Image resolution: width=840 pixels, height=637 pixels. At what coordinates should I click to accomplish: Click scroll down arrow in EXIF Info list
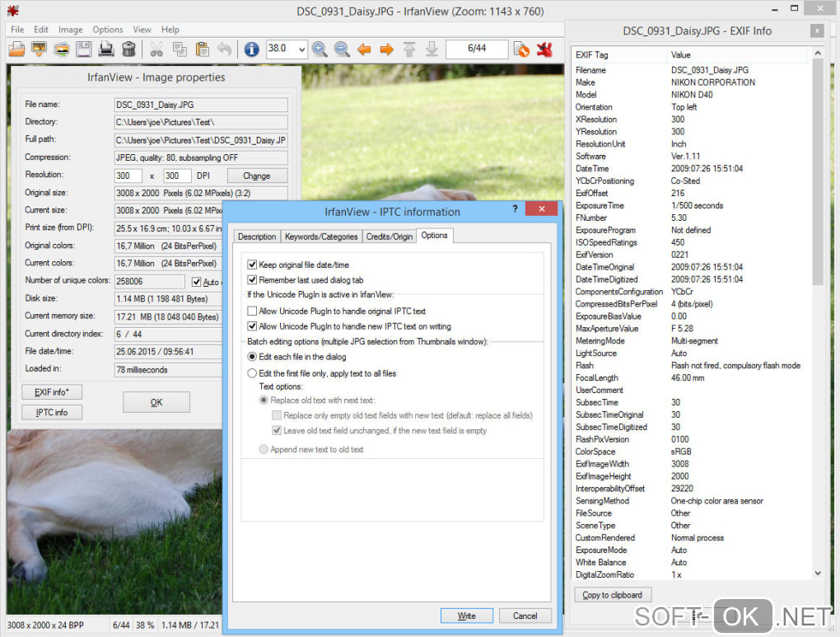tap(818, 573)
